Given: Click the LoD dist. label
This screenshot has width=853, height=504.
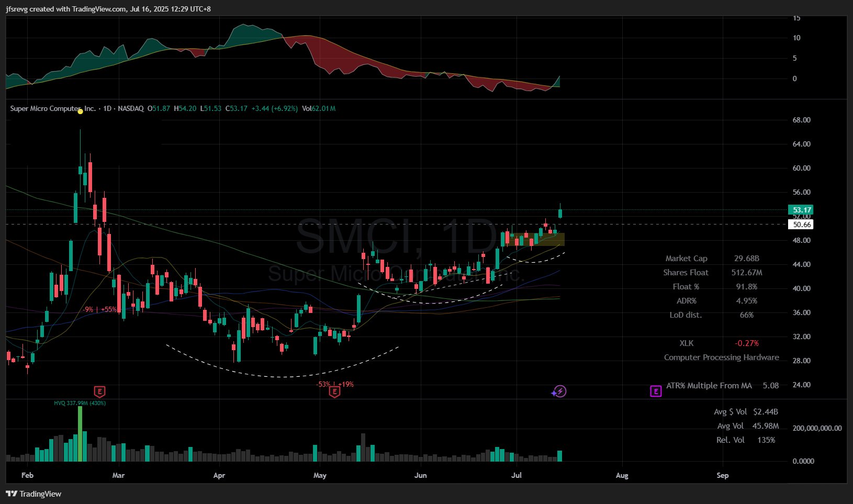Looking at the screenshot, I should (x=686, y=315).
